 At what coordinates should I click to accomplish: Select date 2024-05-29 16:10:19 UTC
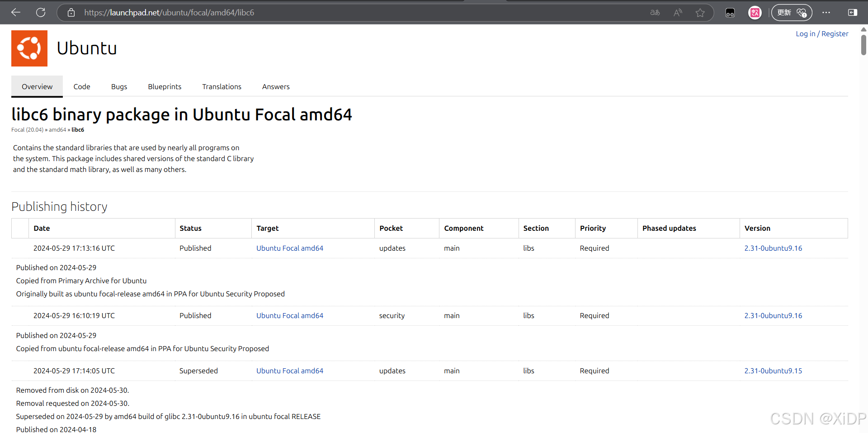[74, 315]
